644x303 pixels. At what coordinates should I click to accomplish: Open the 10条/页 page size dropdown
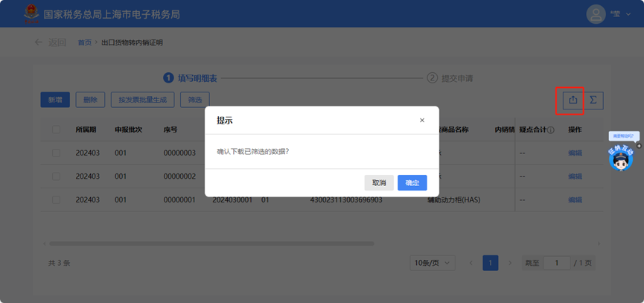[x=433, y=263]
